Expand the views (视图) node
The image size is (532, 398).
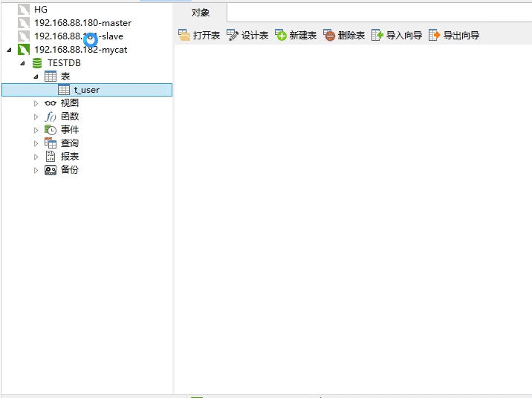tap(36, 103)
